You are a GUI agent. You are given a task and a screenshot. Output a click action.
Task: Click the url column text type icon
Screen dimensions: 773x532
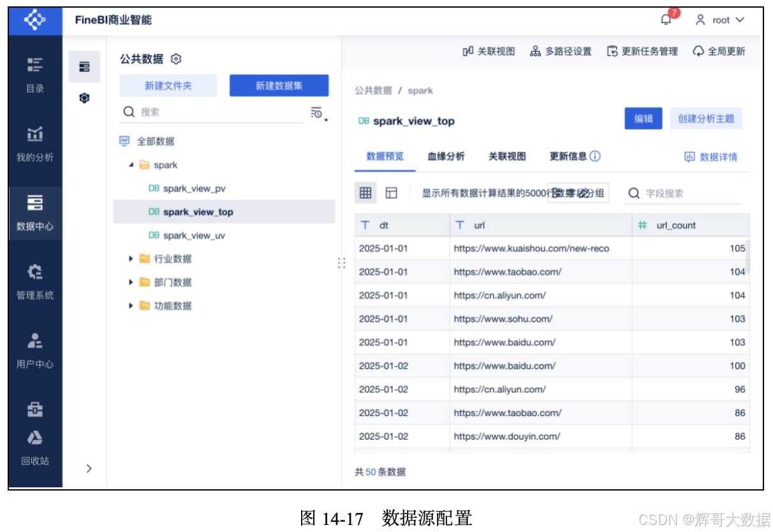pyautogui.click(x=460, y=225)
